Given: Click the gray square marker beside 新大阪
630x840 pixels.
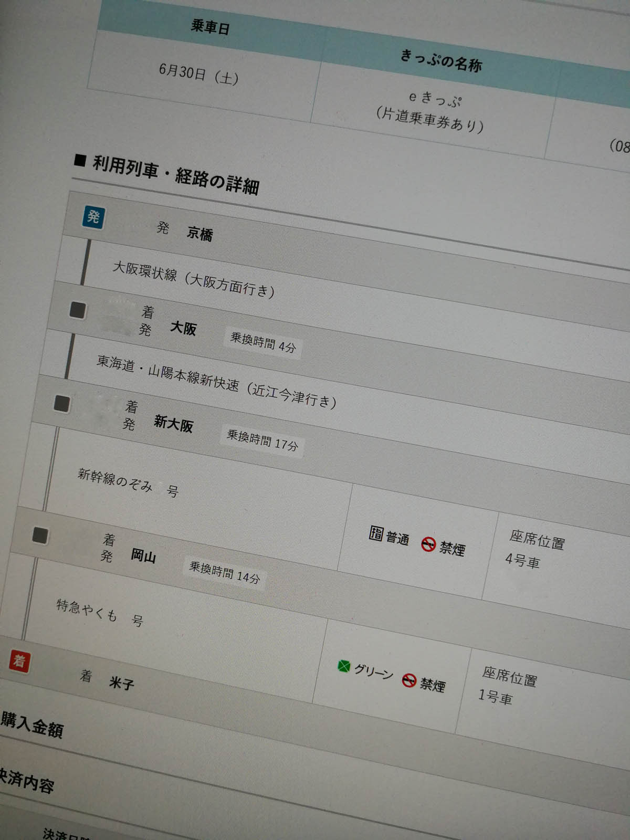Looking at the screenshot, I should [62, 403].
